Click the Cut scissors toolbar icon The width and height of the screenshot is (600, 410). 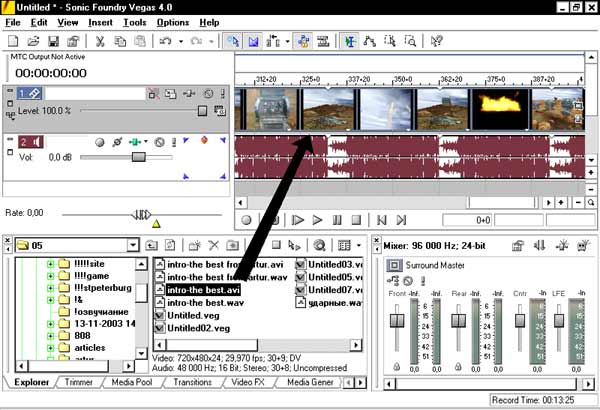pos(100,42)
